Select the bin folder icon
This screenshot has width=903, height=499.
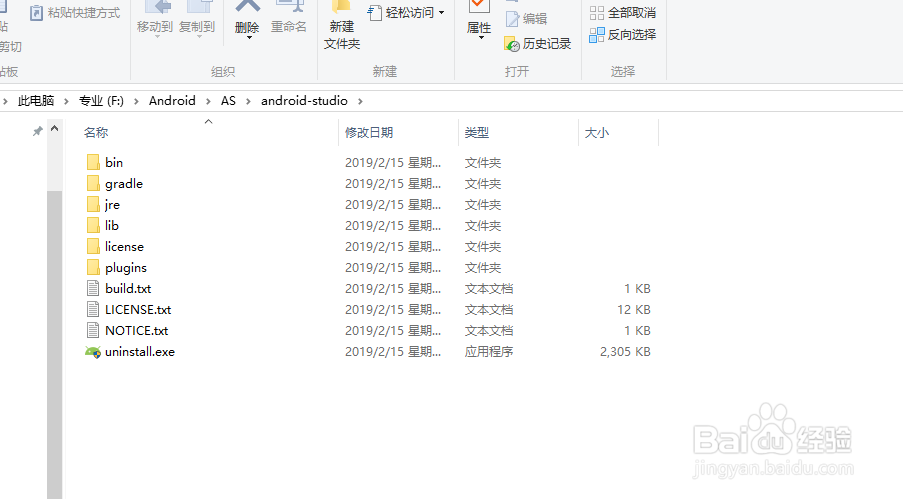(93, 162)
